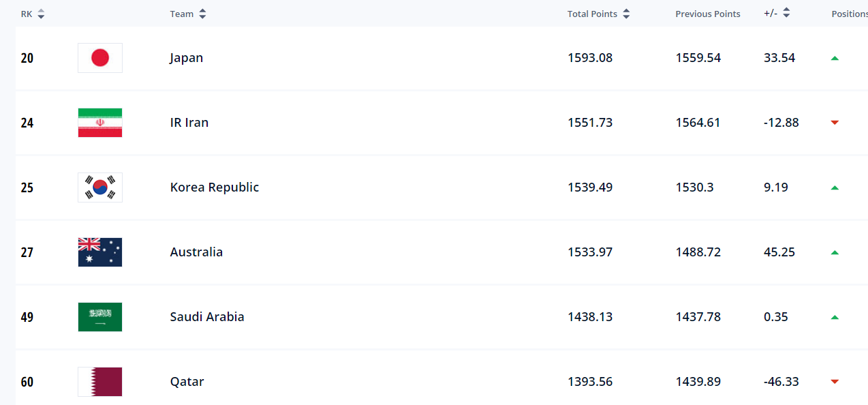Click Qatar's red down arrow indicator
This screenshot has width=868, height=405.
(835, 382)
